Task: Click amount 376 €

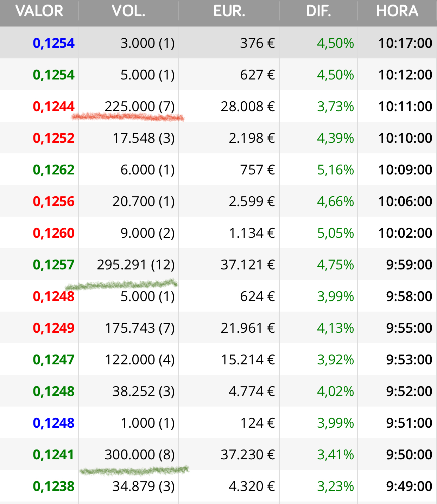Action: (x=258, y=43)
